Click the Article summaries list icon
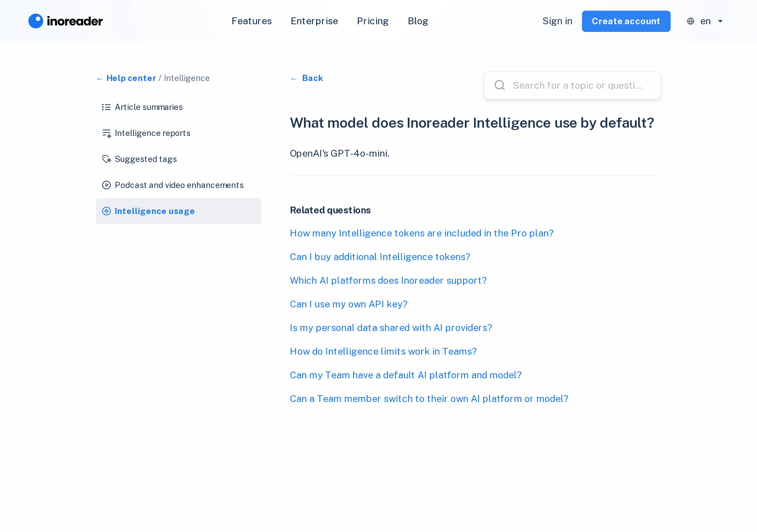757x532 pixels. point(106,107)
